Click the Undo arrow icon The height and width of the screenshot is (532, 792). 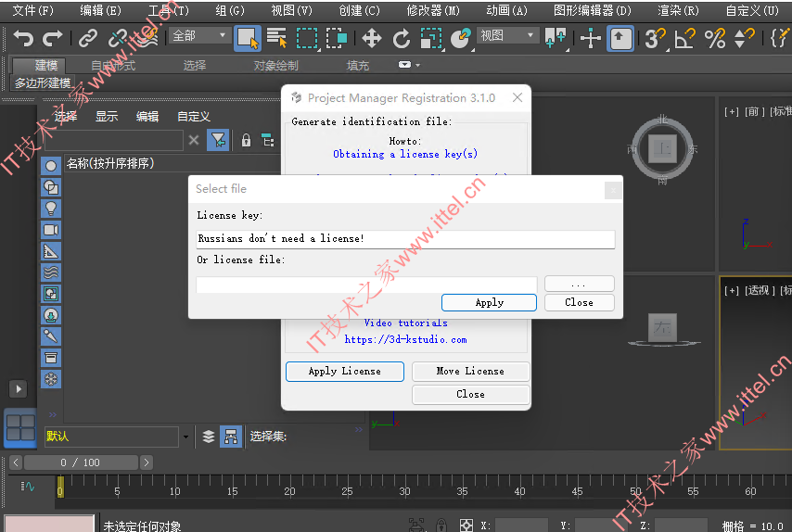coord(23,38)
